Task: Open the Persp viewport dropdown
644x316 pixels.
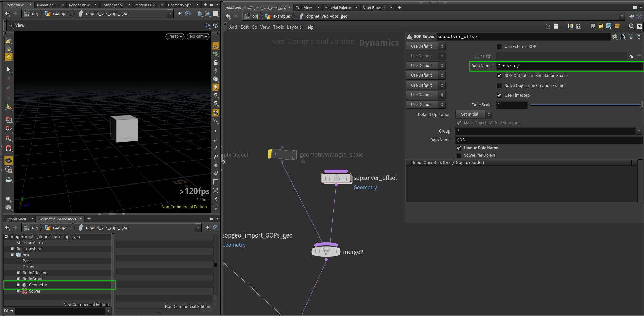Action: tap(175, 36)
